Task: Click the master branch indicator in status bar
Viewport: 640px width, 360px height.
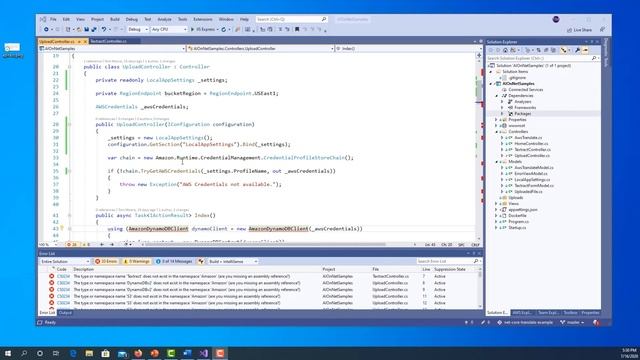Action: (x=573, y=322)
